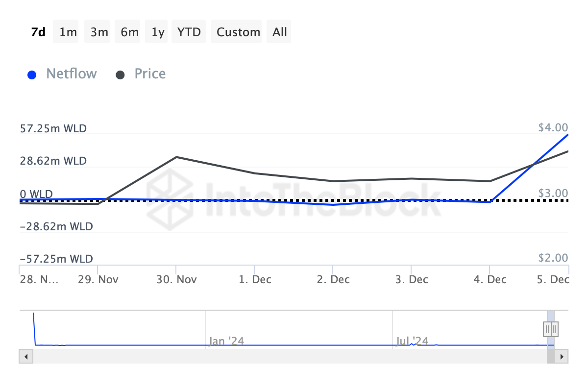Image resolution: width=588 pixels, height=392 pixels.
Task: Toggle the Price series label
Action: [x=150, y=74]
